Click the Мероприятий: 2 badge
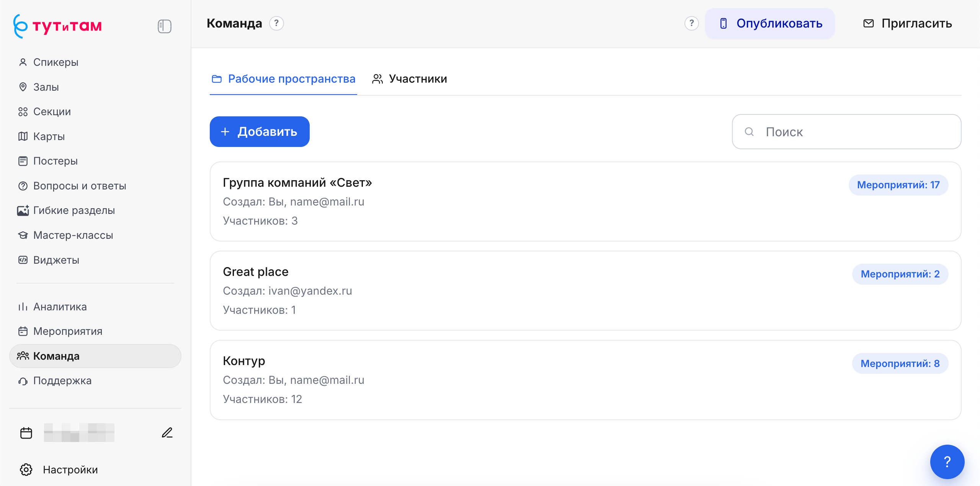Viewport: 980px width, 486px height. (x=900, y=274)
